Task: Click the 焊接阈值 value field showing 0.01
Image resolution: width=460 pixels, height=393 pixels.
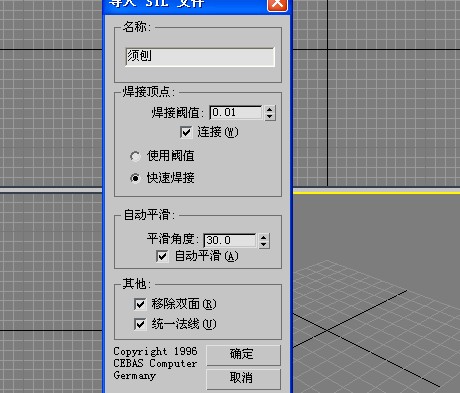Action: (236, 112)
